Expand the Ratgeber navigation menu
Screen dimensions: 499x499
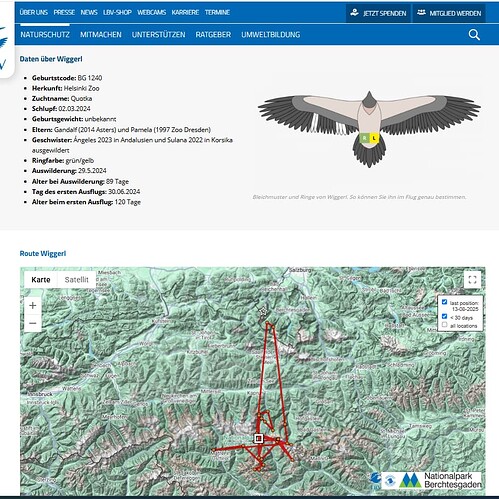pos(213,34)
